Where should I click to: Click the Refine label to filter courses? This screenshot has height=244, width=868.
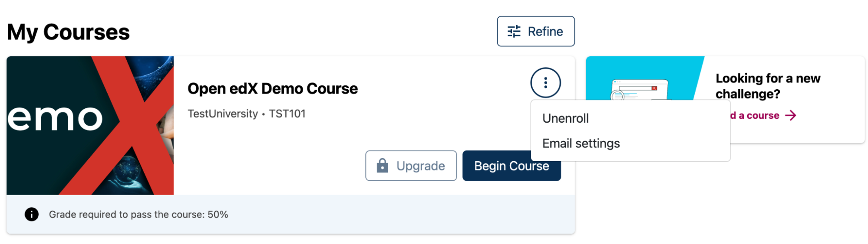click(x=545, y=32)
